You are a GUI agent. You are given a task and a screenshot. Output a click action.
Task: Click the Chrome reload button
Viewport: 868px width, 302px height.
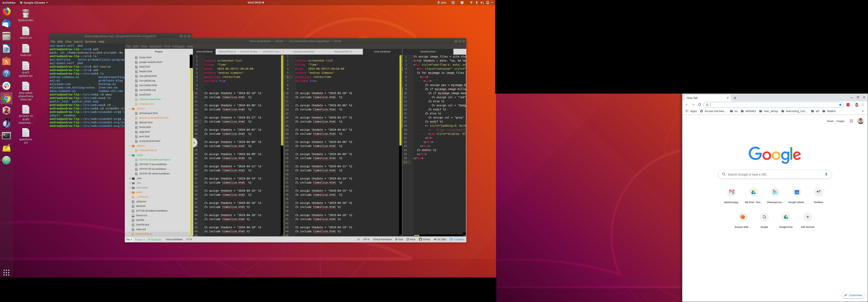tap(699, 105)
